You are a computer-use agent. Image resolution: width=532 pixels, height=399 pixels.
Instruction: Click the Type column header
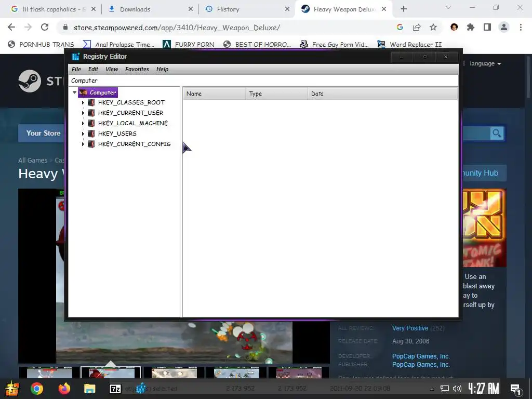tap(276, 94)
